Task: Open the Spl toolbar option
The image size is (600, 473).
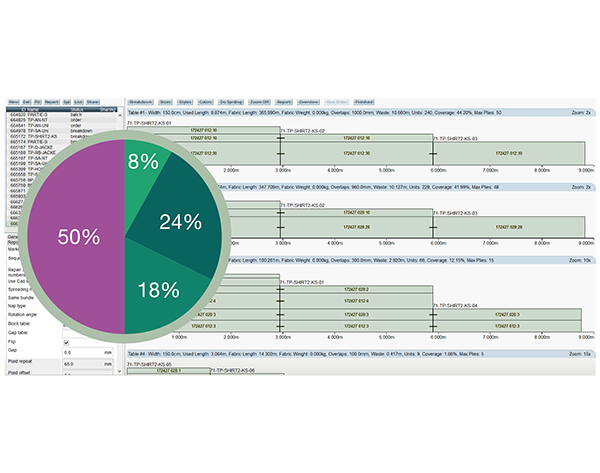Action: (66, 102)
